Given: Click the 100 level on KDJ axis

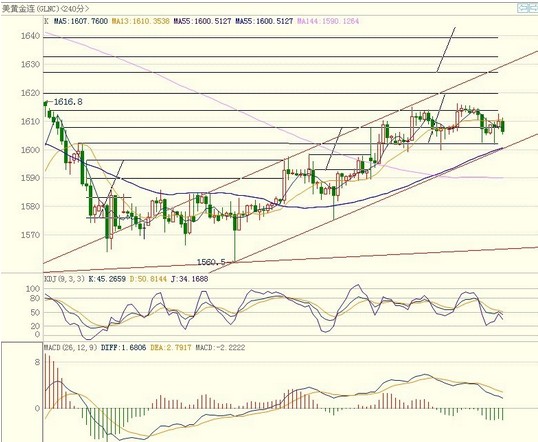Looking at the screenshot, I should 33,289.
